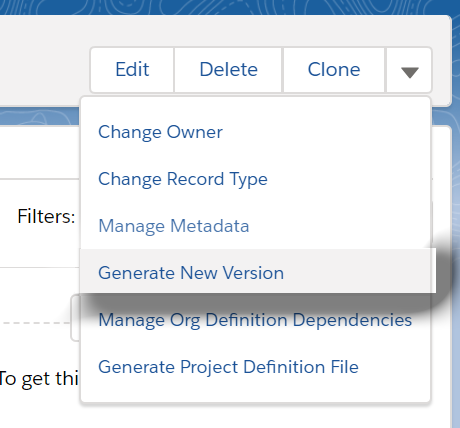Collapse the record actions dropdown arrow
The height and width of the screenshot is (428, 460).
click(x=409, y=70)
